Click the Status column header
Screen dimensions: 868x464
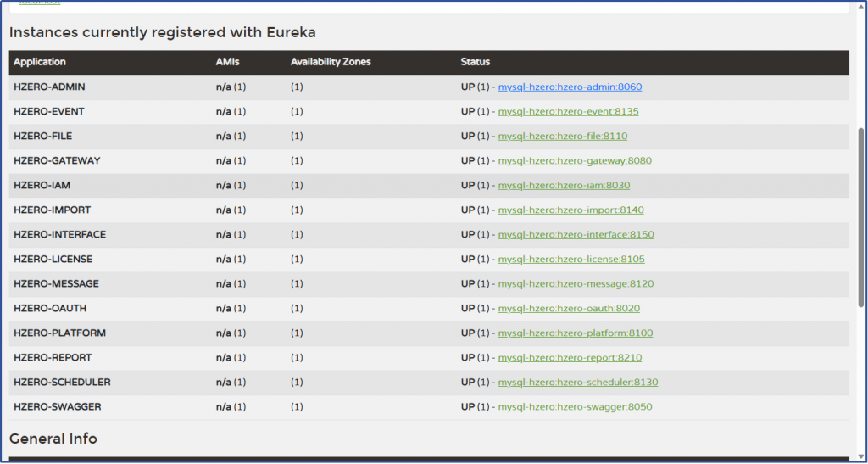coord(475,62)
